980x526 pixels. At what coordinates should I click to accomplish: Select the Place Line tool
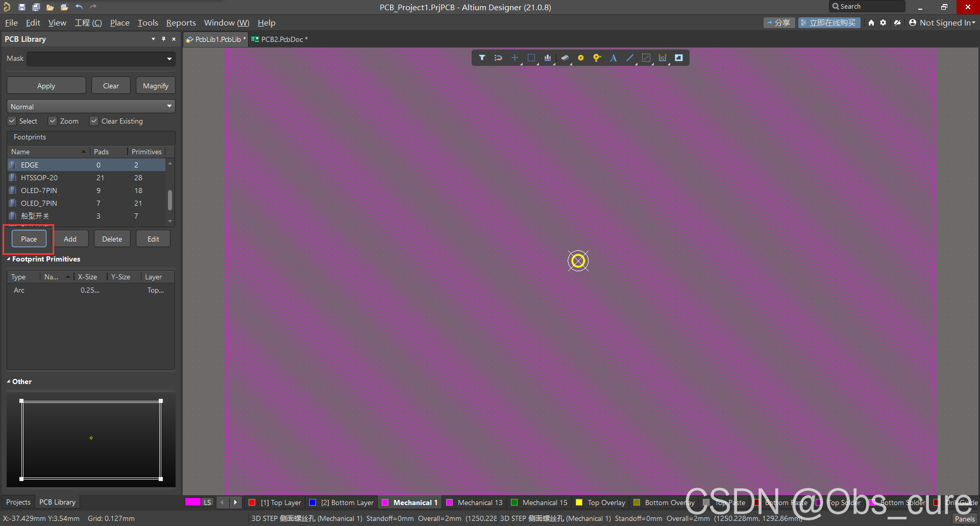point(630,58)
